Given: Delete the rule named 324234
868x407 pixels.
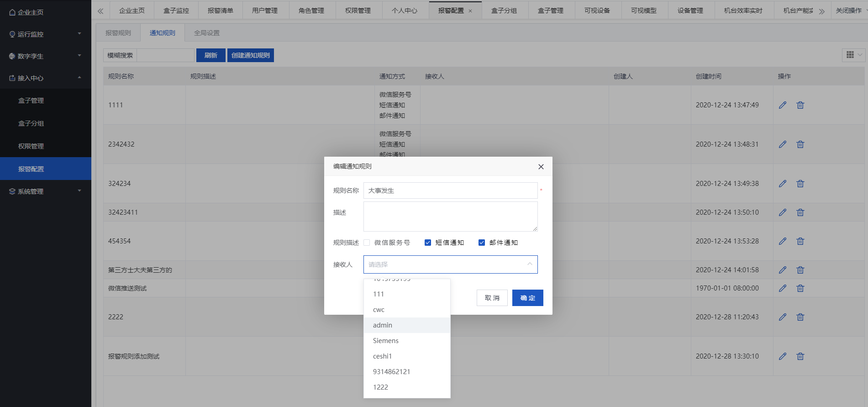Looking at the screenshot, I should tap(800, 184).
